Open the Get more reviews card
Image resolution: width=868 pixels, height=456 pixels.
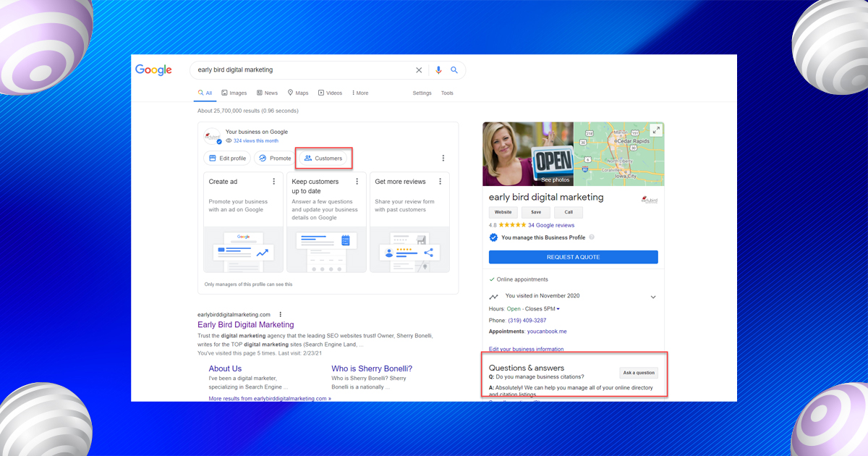tap(409, 222)
